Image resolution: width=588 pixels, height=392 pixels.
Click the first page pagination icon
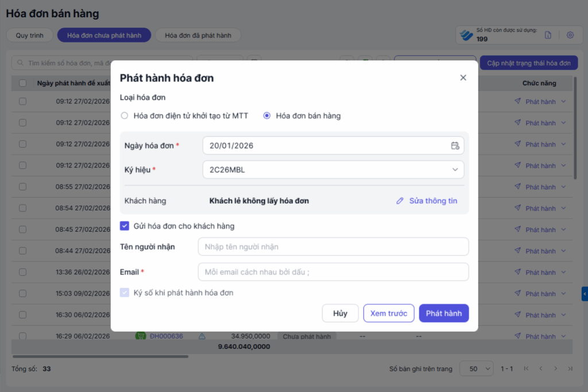(x=526, y=368)
